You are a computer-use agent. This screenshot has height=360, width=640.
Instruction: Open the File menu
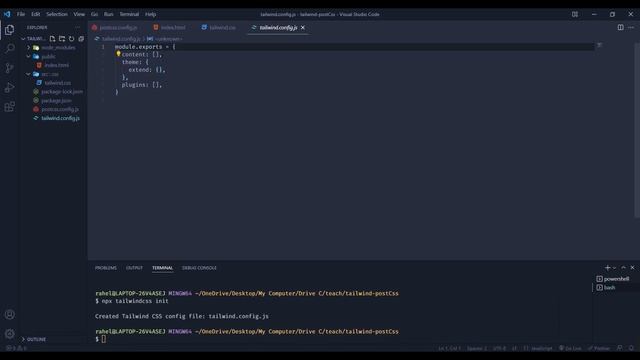(x=21, y=14)
